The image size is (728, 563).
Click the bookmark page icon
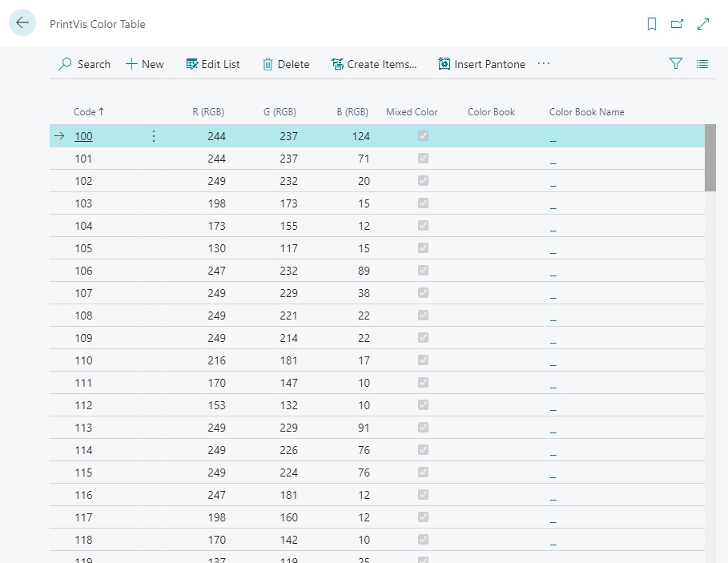[651, 25]
